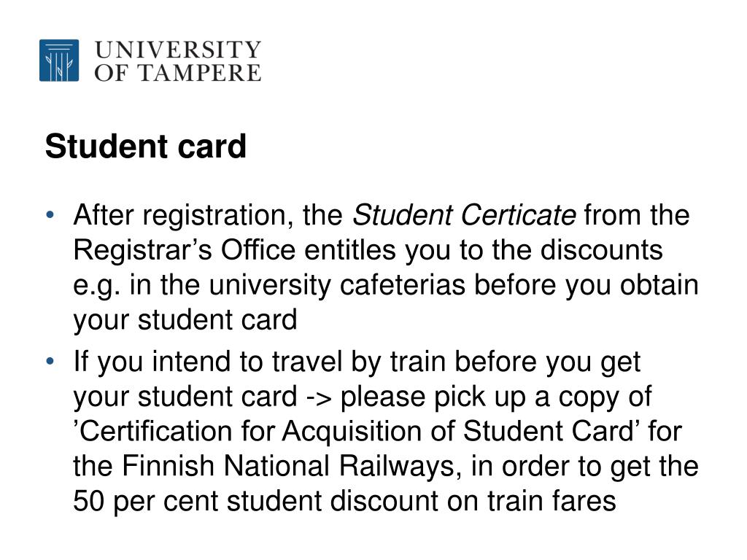Click 'After registration' at bullet start
747x560 pixels.
(x=183, y=215)
